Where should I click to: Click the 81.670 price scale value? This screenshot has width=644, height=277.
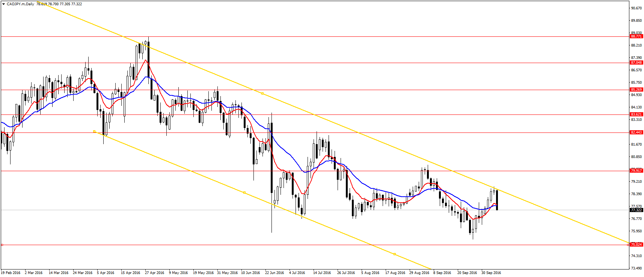click(x=636, y=145)
